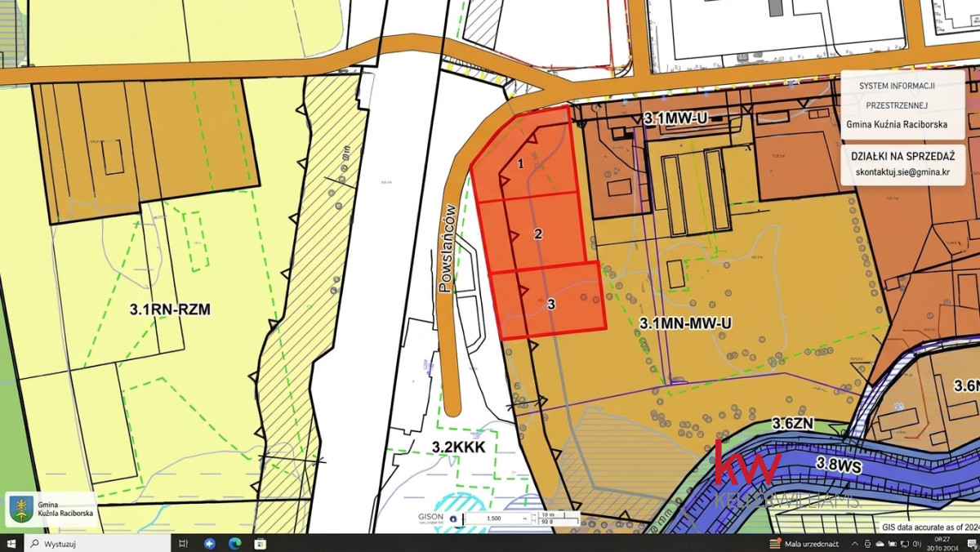
Task: Click Gmina Kuźnia Raciborska text in info panel
Action: [897, 125]
